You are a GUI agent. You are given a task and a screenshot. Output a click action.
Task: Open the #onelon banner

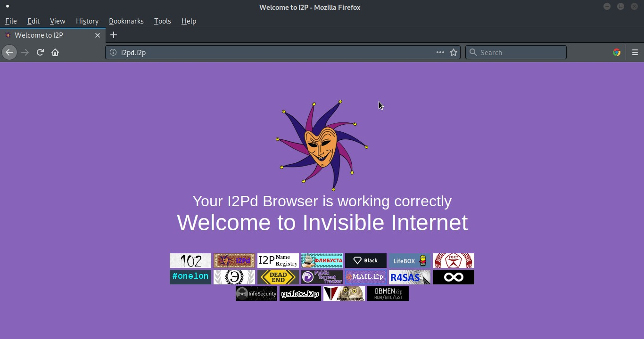[x=190, y=277]
